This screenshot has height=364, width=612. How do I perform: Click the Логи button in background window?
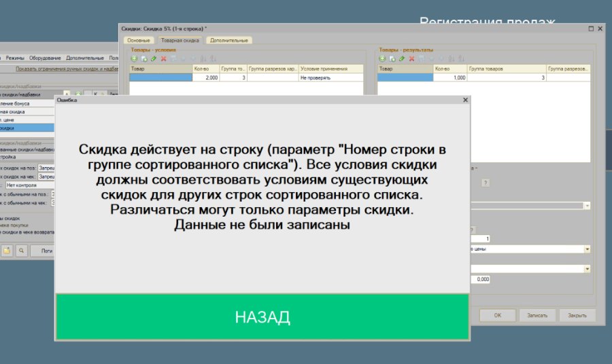coord(43,251)
